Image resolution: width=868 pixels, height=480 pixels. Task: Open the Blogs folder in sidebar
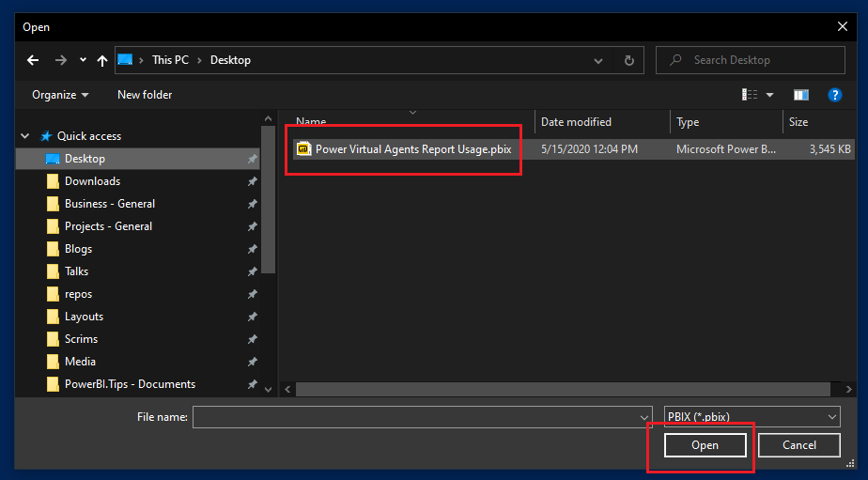click(x=78, y=249)
